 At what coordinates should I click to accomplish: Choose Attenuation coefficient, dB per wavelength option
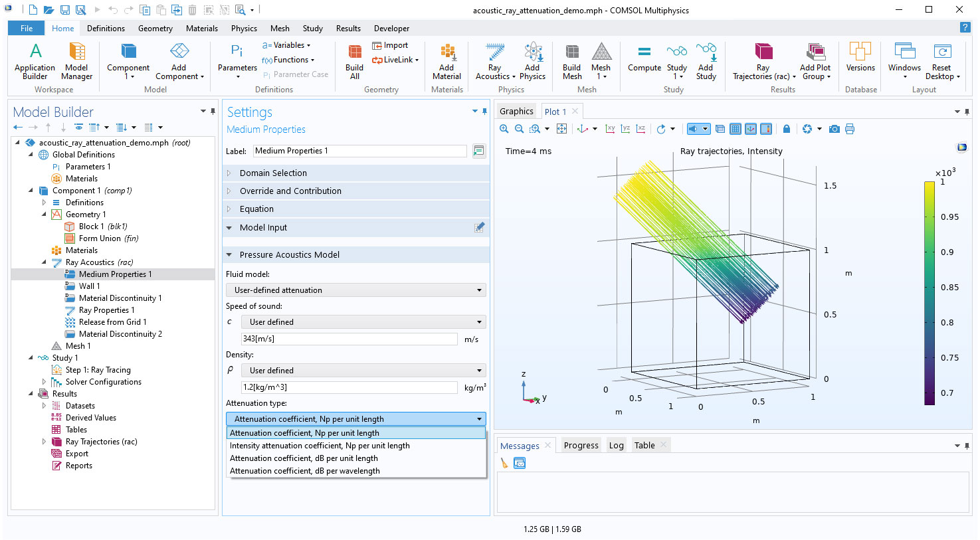pos(305,471)
